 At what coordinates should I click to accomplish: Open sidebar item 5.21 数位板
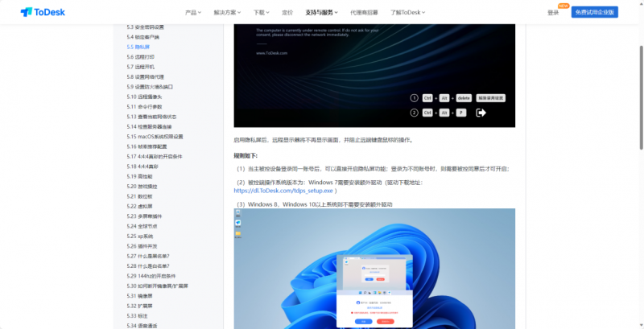tap(139, 196)
